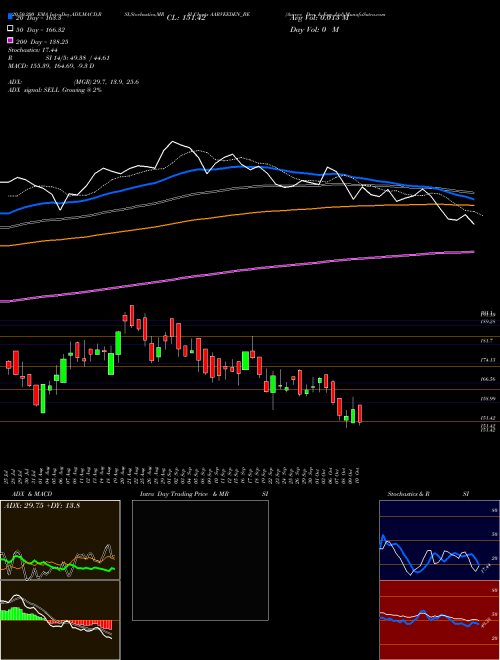Click the 'ADX signal: SELL' line

(55, 90)
